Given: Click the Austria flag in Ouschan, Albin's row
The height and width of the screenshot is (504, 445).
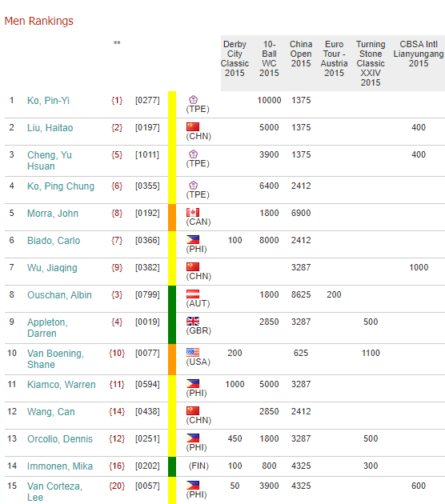Looking at the screenshot, I should (x=193, y=294).
